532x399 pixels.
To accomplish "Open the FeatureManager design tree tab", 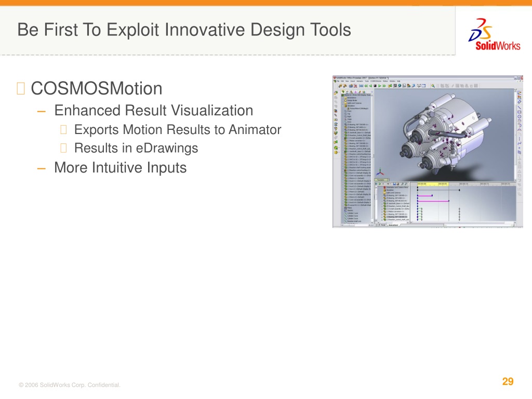I will [343, 92].
